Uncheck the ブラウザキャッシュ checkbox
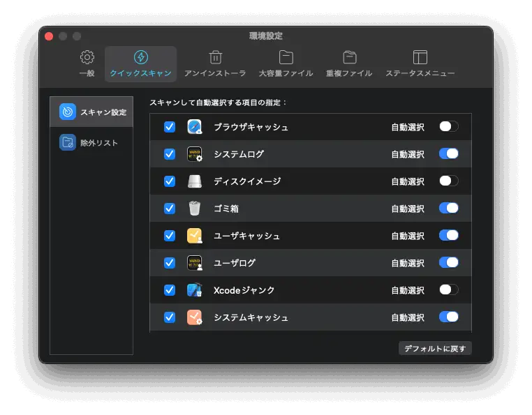This screenshot has height=415, width=532. pos(170,127)
